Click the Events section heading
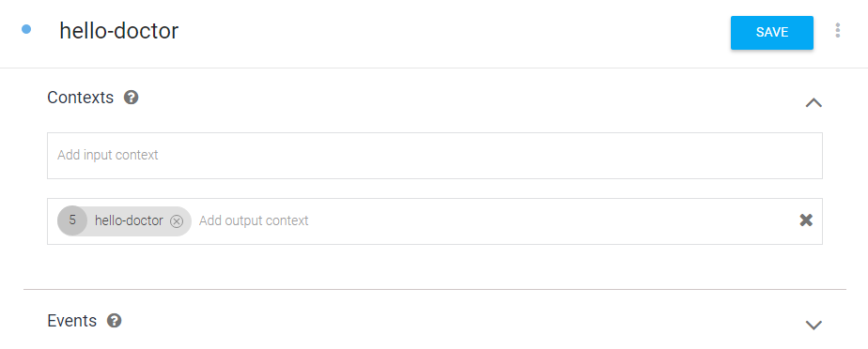This screenshot has height=349, width=868. click(72, 321)
